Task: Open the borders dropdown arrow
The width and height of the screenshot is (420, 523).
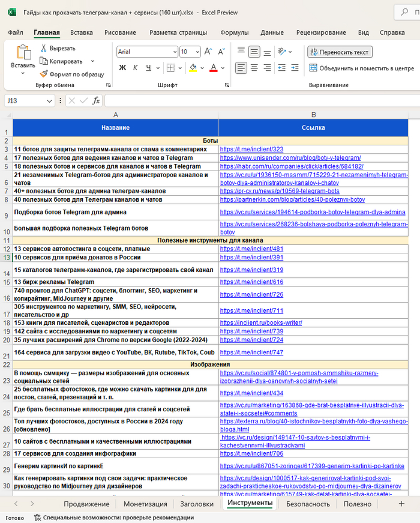Action: coord(180,68)
